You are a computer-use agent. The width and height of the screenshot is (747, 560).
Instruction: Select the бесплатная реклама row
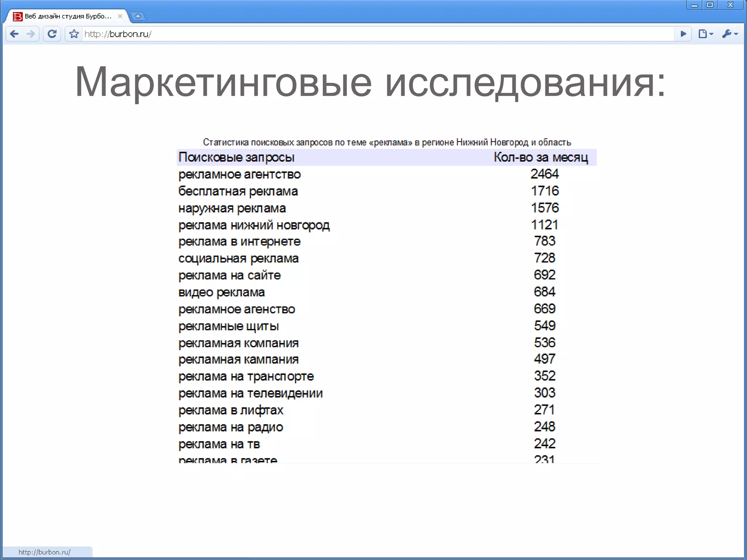click(x=387, y=191)
